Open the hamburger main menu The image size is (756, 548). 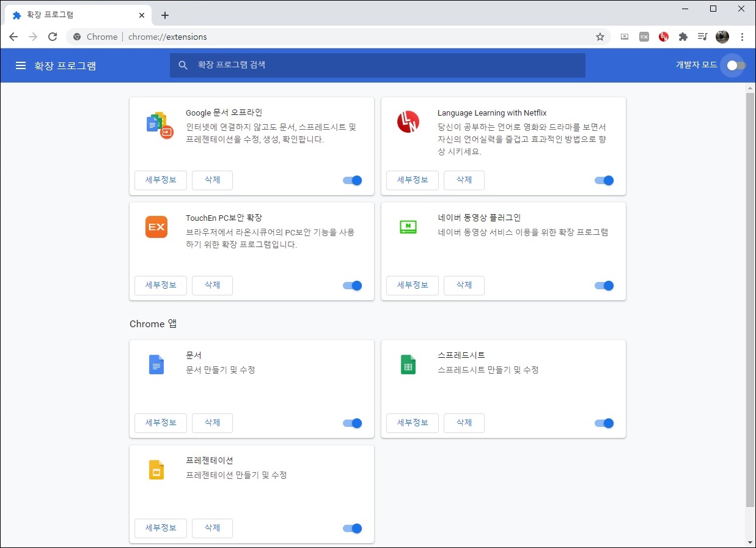tap(21, 65)
